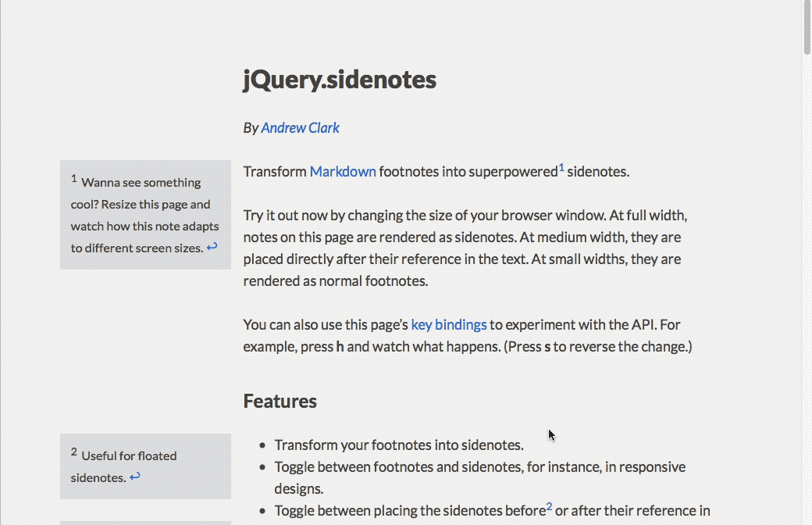Screen dimensions: 812x525
Task: Click text 'rendered as normal footnotes.'
Action: pyautogui.click(x=336, y=281)
